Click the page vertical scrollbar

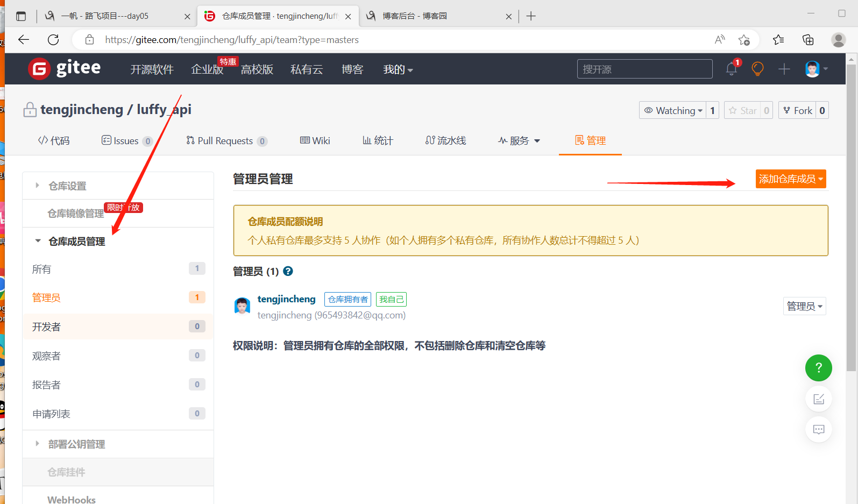pyautogui.click(x=851, y=217)
